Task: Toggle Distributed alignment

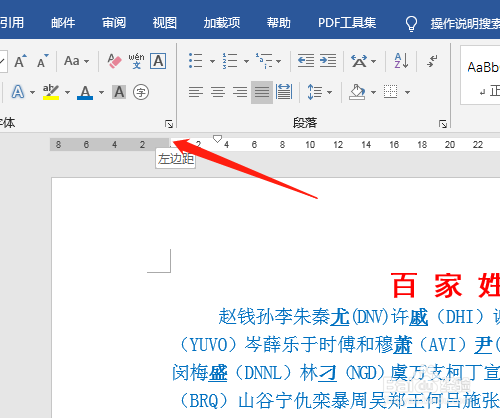Action: coord(284,92)
